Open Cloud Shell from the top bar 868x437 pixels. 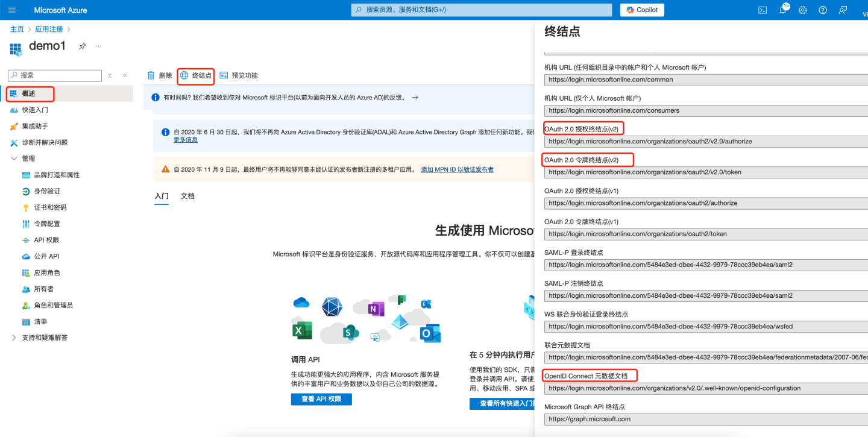763,10
